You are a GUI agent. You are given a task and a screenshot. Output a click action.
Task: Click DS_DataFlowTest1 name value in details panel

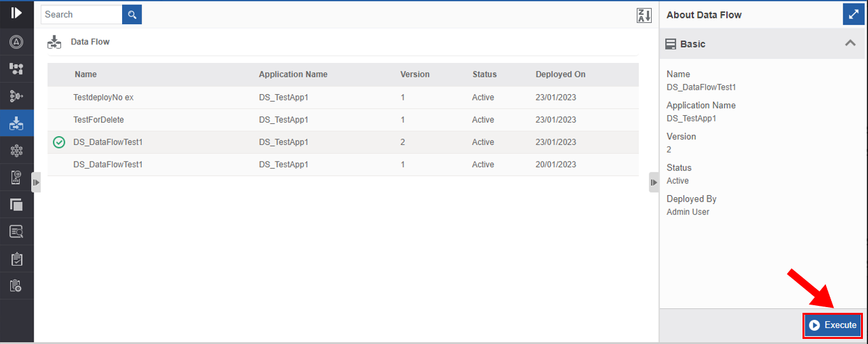(x=701, y=87)
